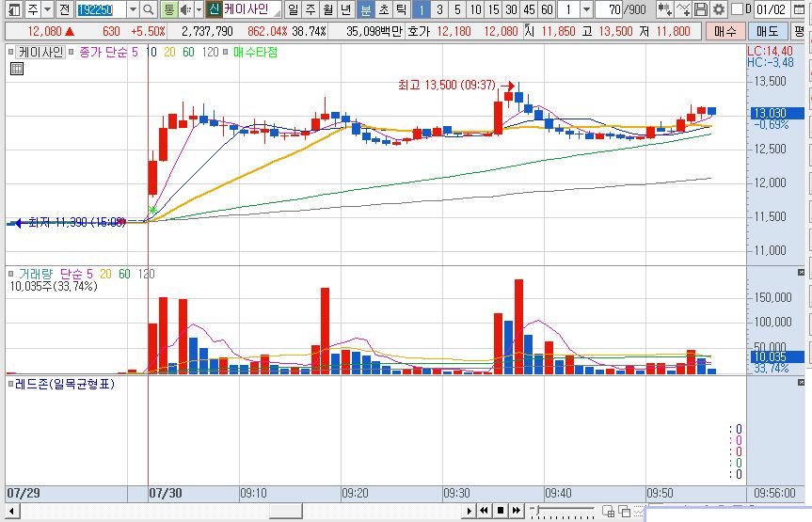This screenshot has height=522, width=812.
Task: Click the 전 button beside stock code
Action: click(64, 8)
